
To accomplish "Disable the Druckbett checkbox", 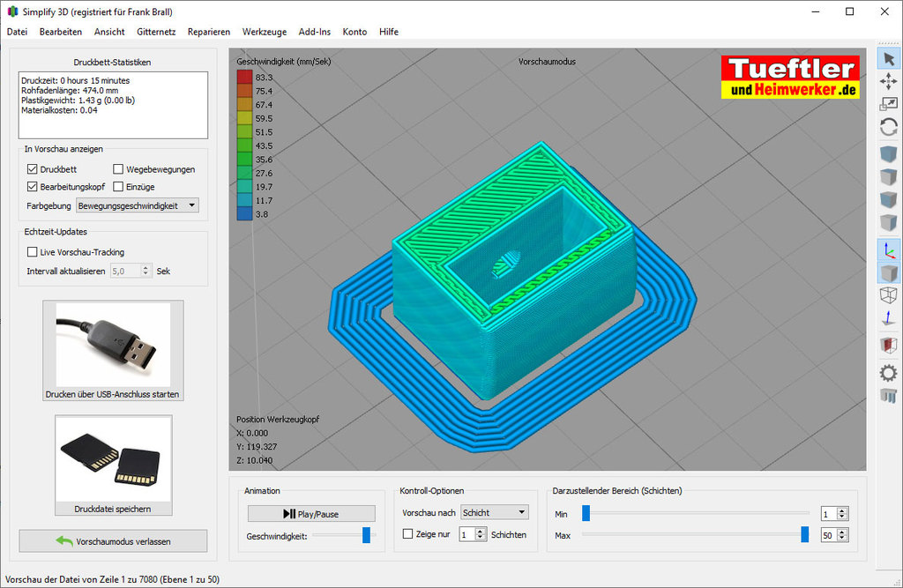I will point(33,169).
